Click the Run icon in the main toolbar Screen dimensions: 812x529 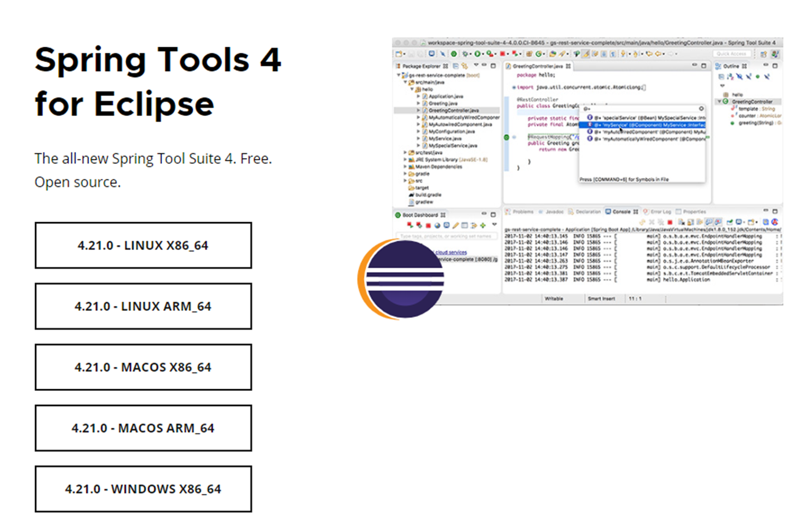click(478, 53)
